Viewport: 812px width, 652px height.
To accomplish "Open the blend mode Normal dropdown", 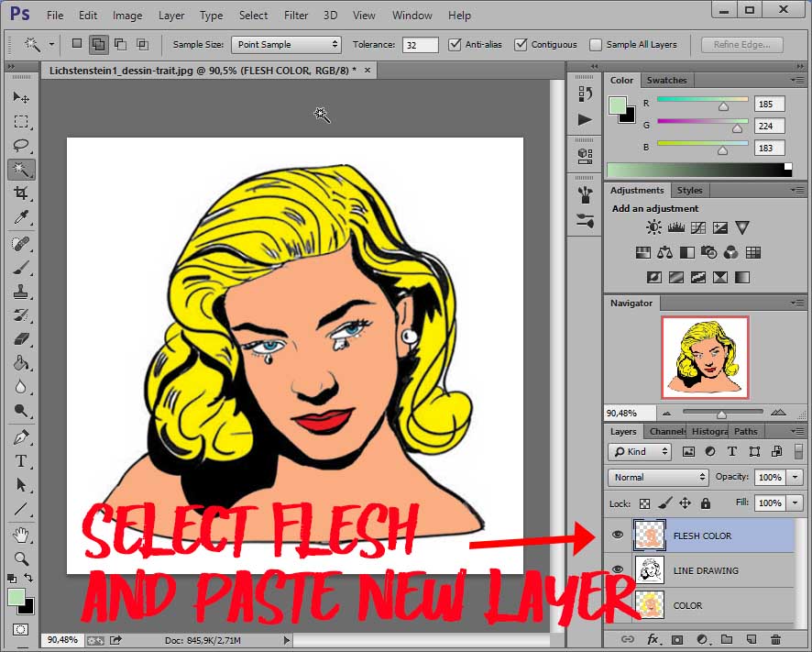I will (x=658, y=477).
